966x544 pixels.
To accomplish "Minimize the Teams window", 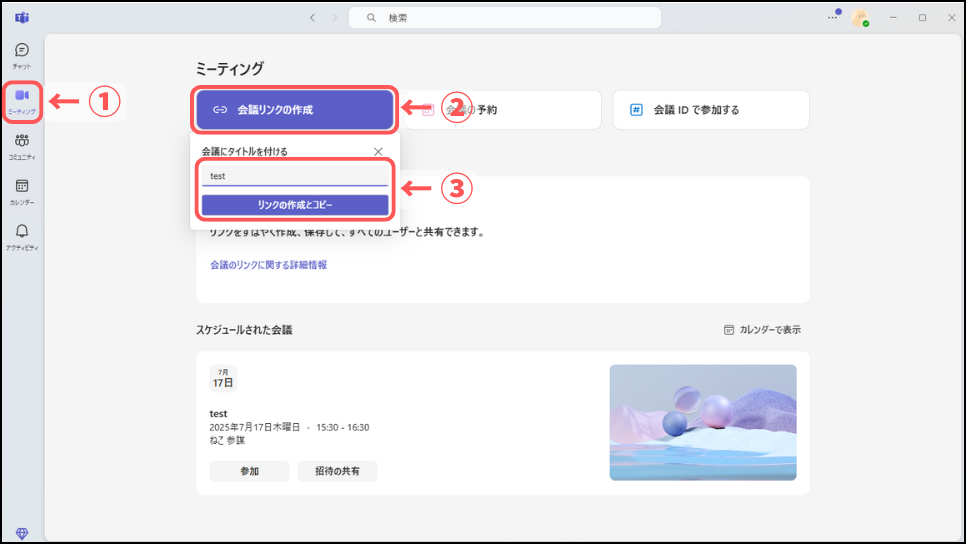I will (893, 18).
